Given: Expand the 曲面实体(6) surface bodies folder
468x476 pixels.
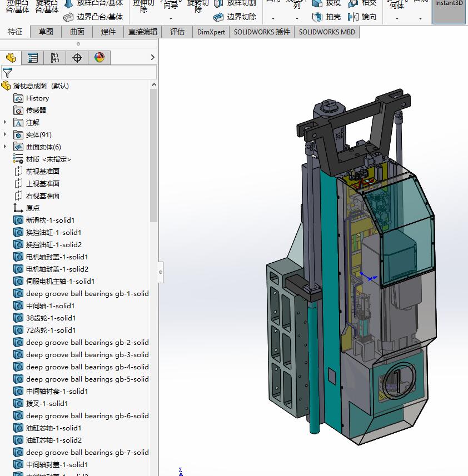Looking at the screenshot, I should 6,147.
